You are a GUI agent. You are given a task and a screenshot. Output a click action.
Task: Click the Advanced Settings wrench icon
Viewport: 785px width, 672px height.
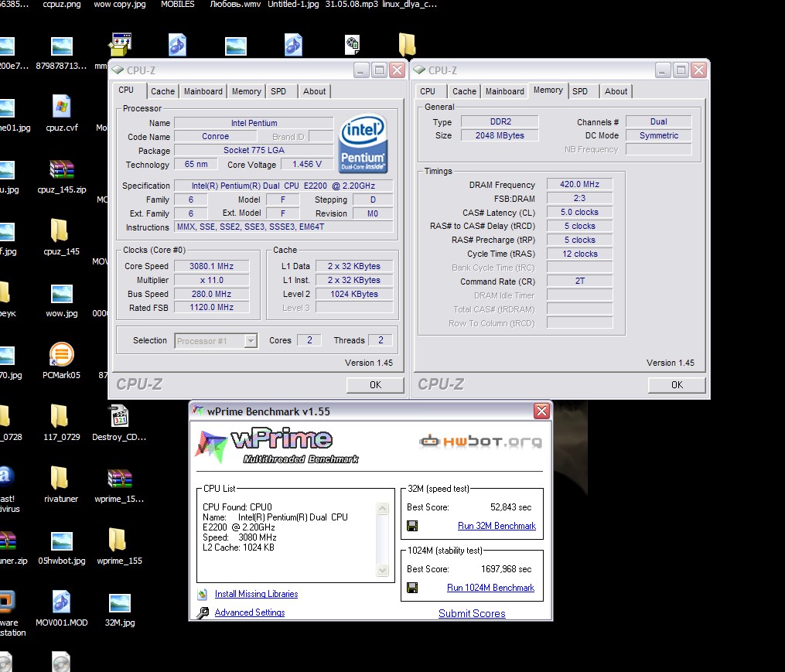[x=203, y=612]
